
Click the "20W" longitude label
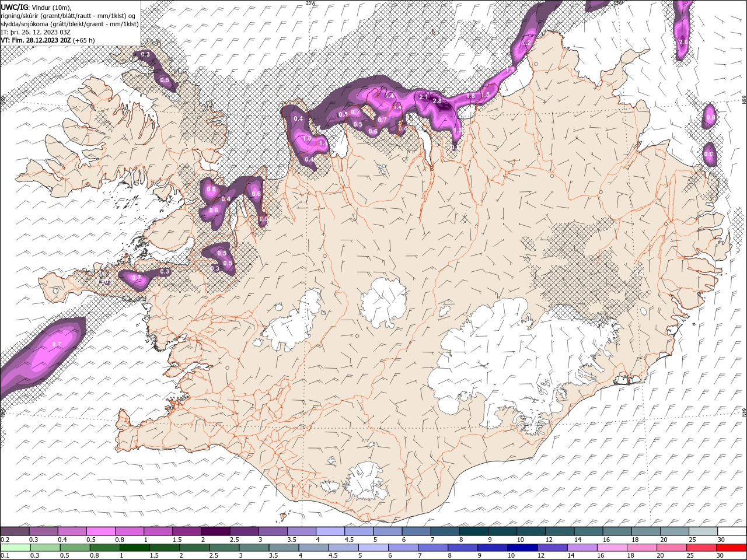click(311, 3)
